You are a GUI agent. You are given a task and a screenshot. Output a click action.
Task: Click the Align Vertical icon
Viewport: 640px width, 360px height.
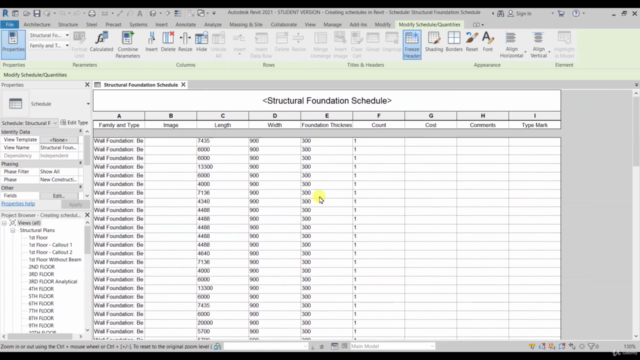(x=538, y=44)
